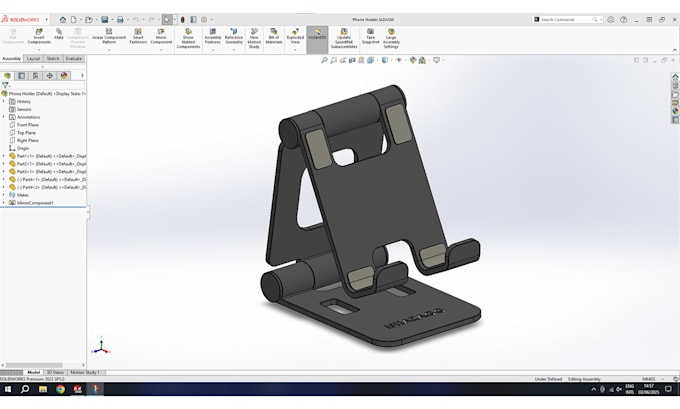This screenshot has height=409, width=680.
Task: Show more FeatureManager tabs arrow
Action: pyautogui.click(x=82, y=75)
